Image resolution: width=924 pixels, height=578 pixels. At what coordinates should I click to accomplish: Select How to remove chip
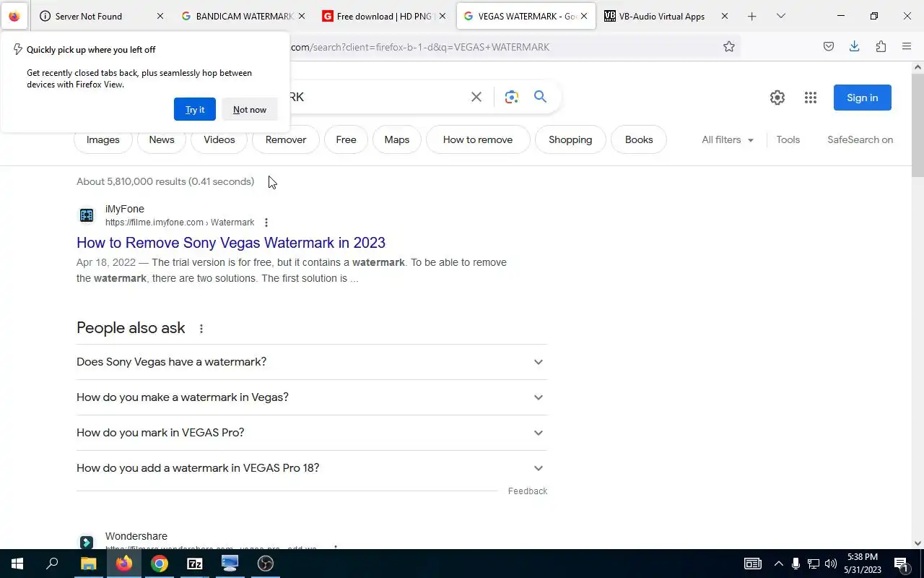pos(478,139)
